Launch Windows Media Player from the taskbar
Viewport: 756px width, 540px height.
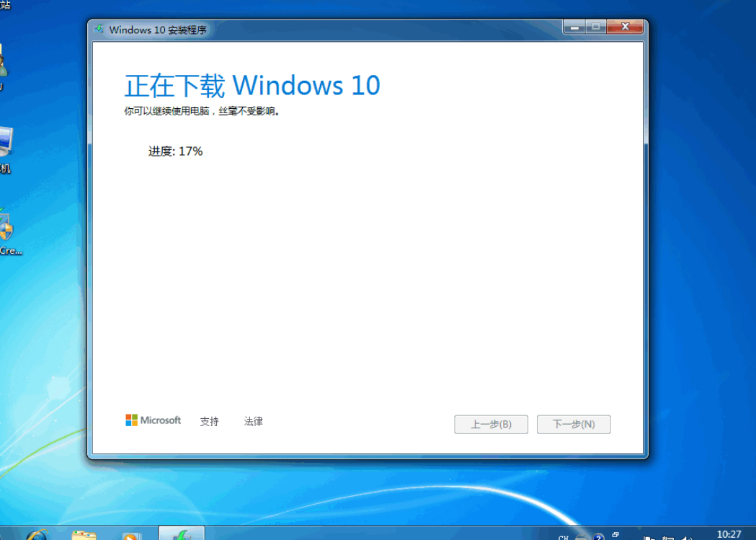(131, 536)
